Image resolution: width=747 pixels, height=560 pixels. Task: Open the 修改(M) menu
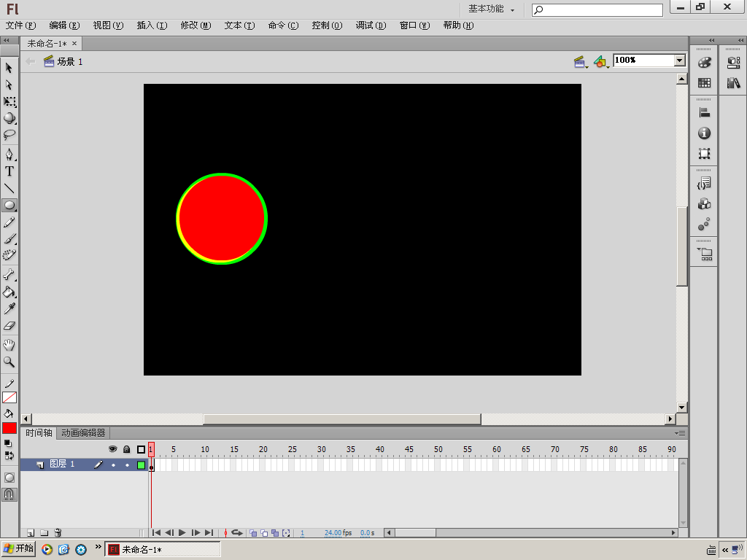(196, 26)
